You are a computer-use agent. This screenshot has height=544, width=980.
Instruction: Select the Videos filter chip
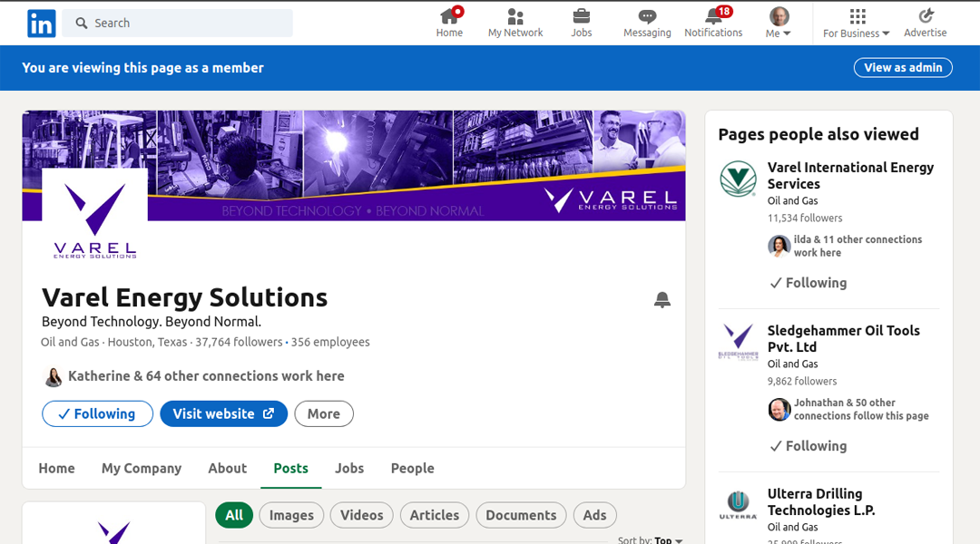[x=362, y=515]
